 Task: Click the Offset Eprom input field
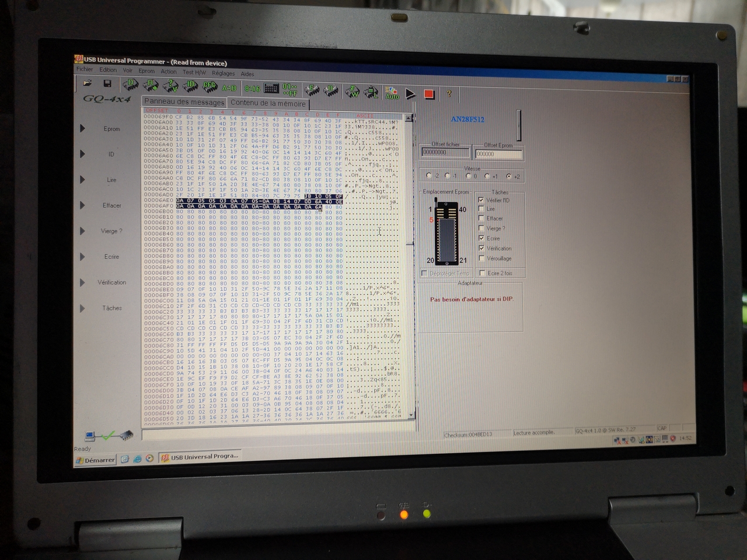click(498, 154)
